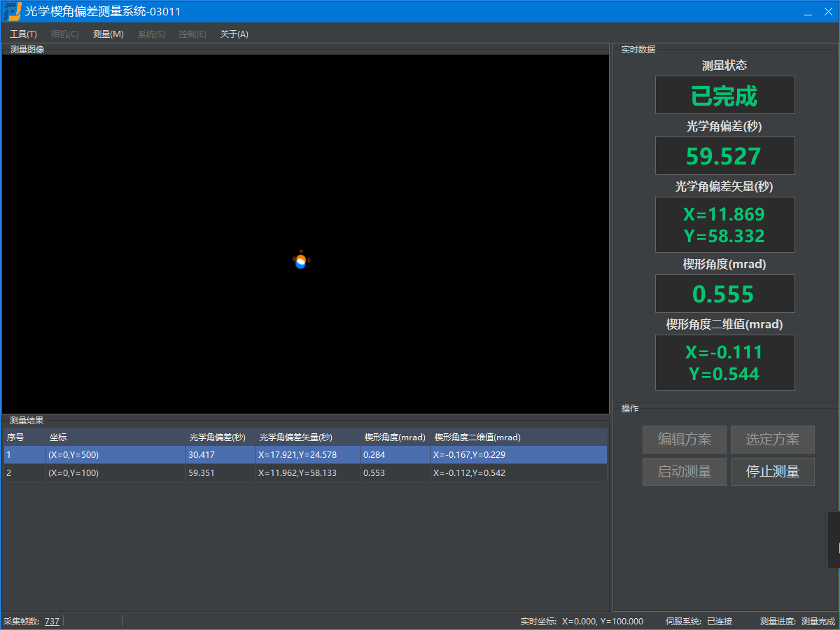Screen dimensions: 840x630
Task: Click the app logo in title bar
Action: [x=13, y=12]
